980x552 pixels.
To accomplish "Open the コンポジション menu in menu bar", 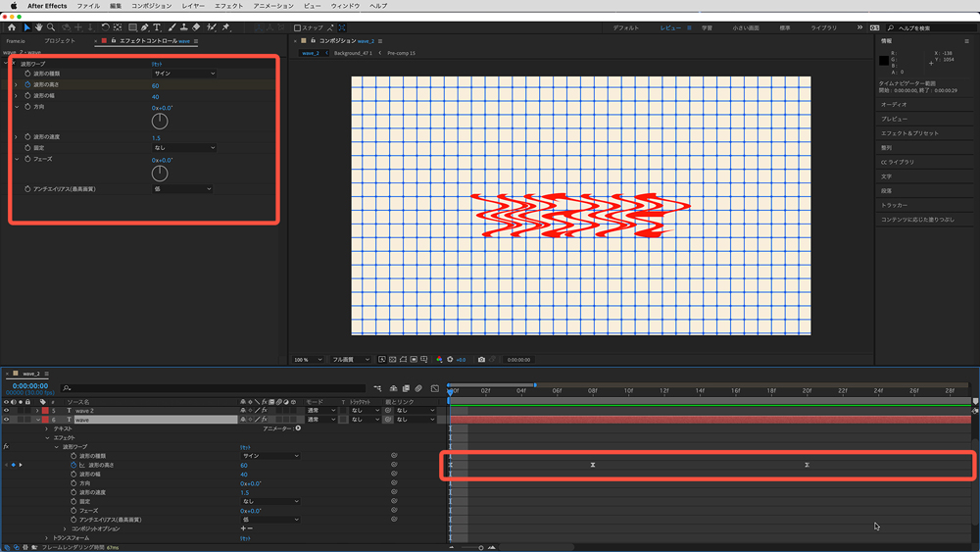I will point(151,6).
